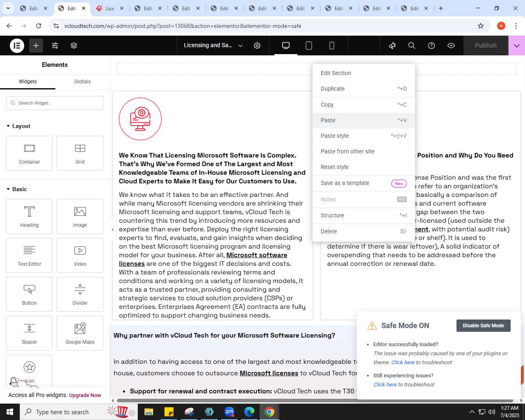The height and width of the screenshot is (420, 525).
Task: Open the Finder search icon
Action: pyautogui.click(x=412, y=46)
